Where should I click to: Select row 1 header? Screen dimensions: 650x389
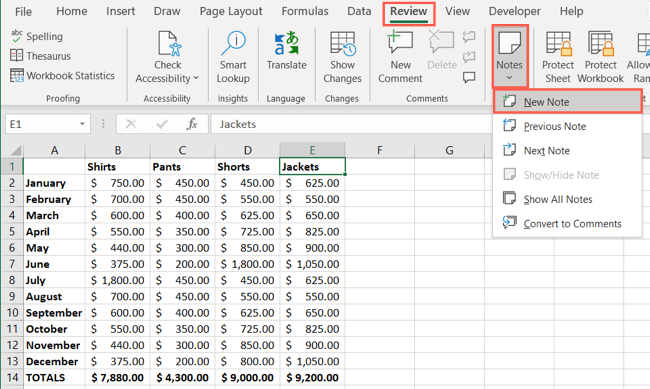point(12,167)
